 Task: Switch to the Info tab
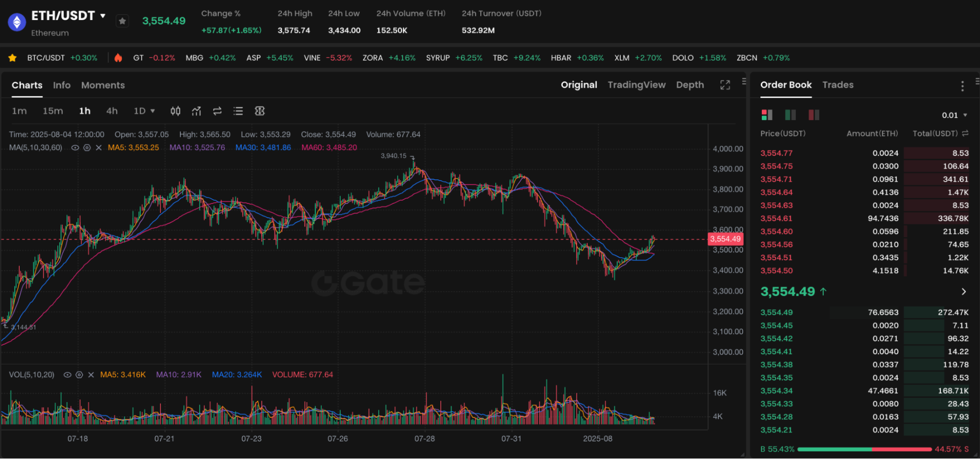click(x=62, y=85)
